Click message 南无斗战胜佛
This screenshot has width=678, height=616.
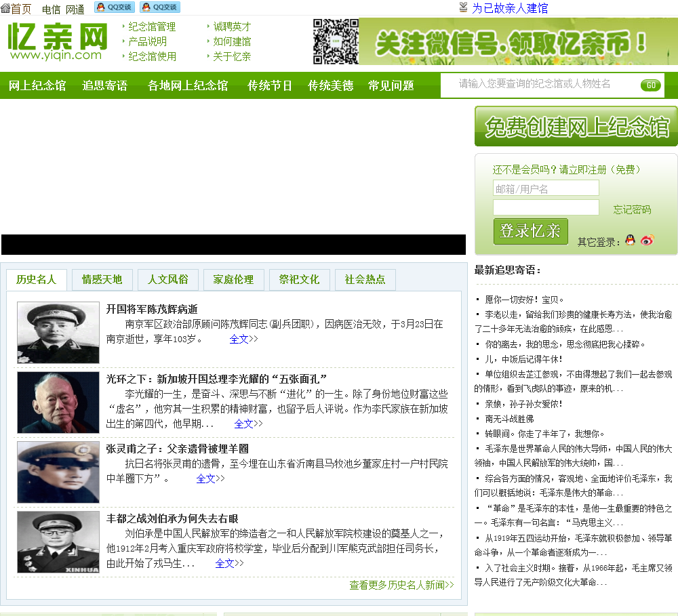tap(509, 419)
